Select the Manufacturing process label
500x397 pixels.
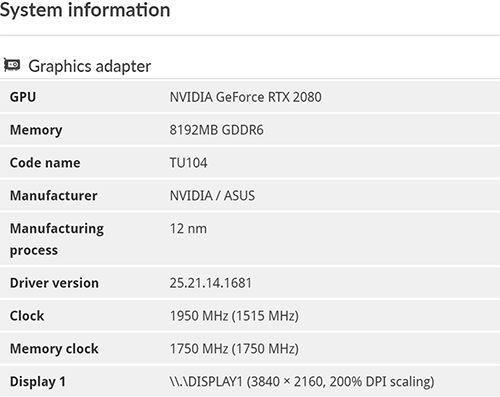[57, 239]
